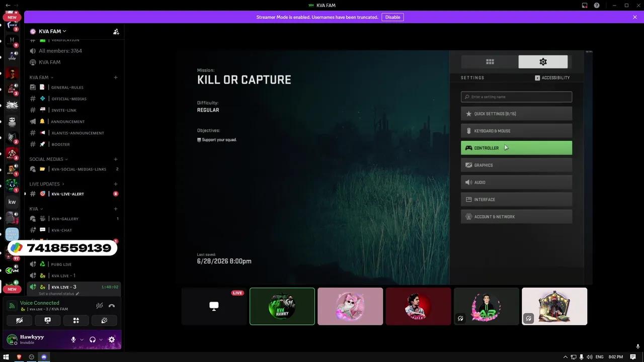The height and width of the screenshot is (362, 644).
Task: Click the setting name search field in stream
Action: (516, 97)
